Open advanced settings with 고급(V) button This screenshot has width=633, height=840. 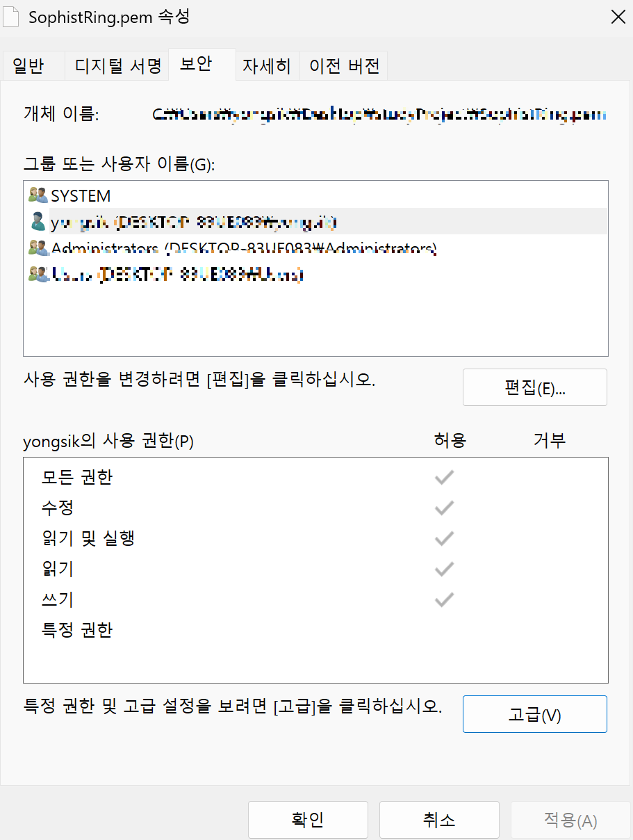click(x=535, y=714)
